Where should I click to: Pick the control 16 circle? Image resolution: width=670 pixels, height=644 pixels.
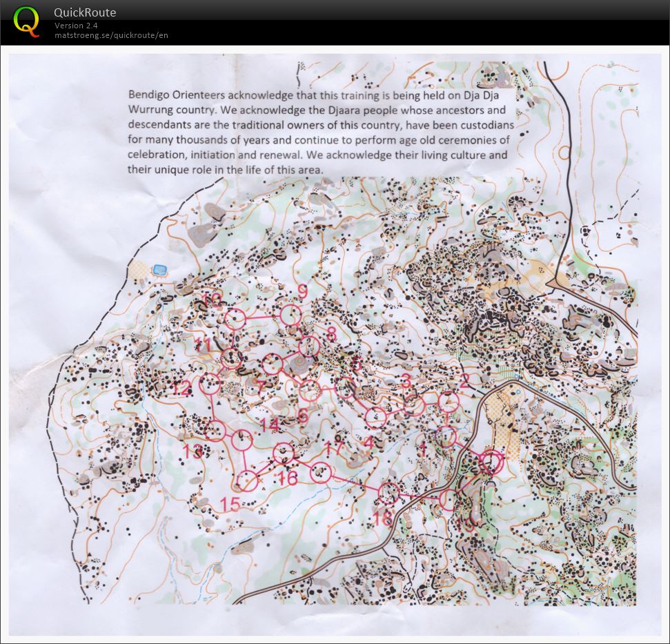[x=284, y=453]
